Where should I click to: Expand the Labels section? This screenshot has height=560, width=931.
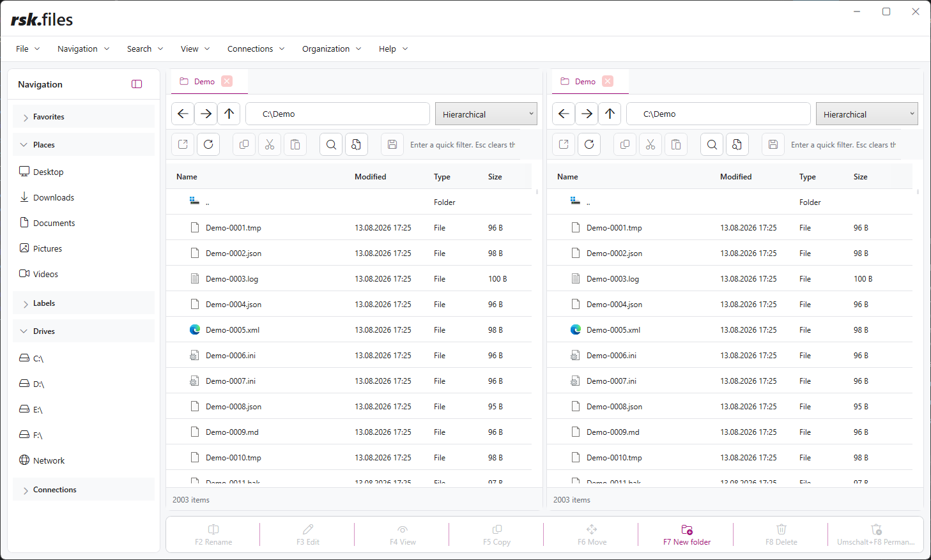84,303
